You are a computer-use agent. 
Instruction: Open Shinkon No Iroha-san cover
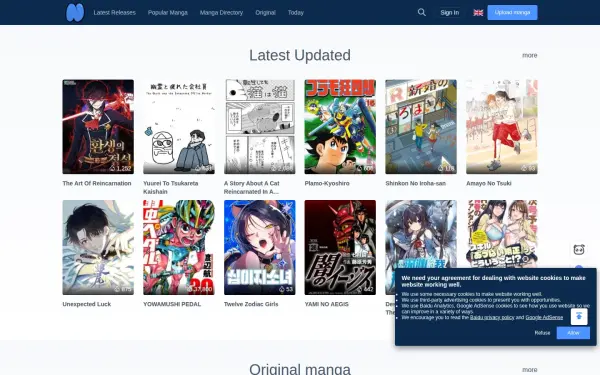tap(421, 127)
